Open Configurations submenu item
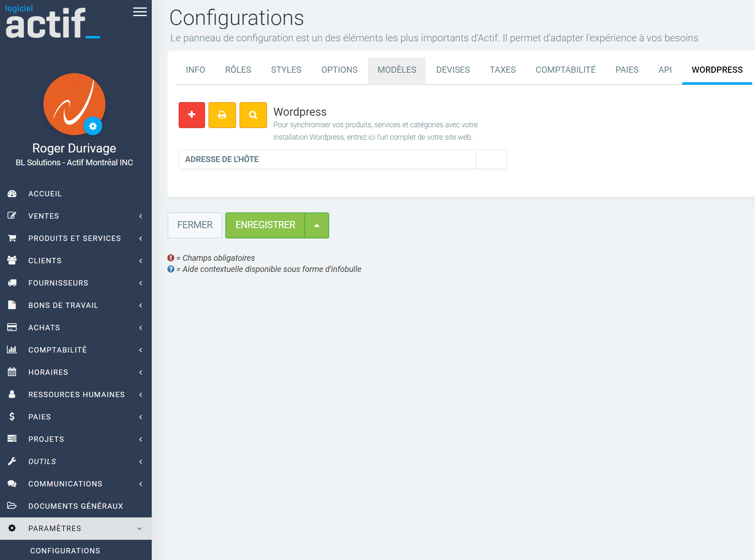 [65, 550]
